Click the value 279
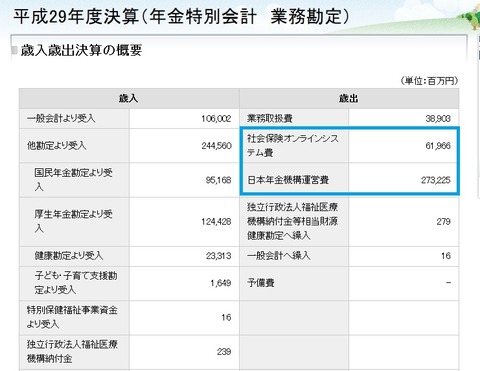This screenshot has width=480, height=371. coord(444,222)
